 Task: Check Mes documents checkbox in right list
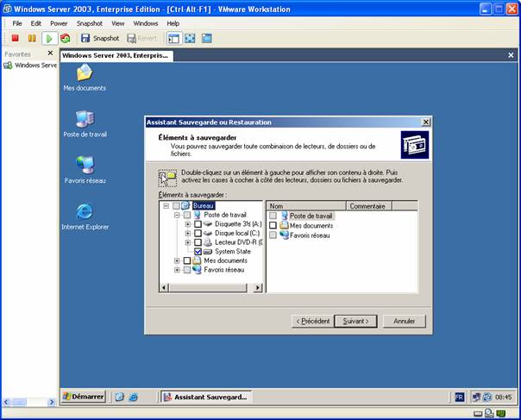[273, 225]
